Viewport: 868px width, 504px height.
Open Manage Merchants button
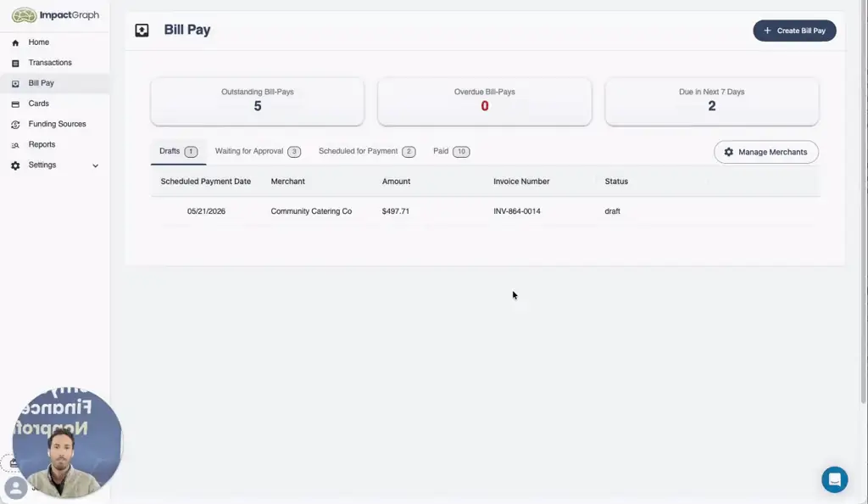point(766,152)
